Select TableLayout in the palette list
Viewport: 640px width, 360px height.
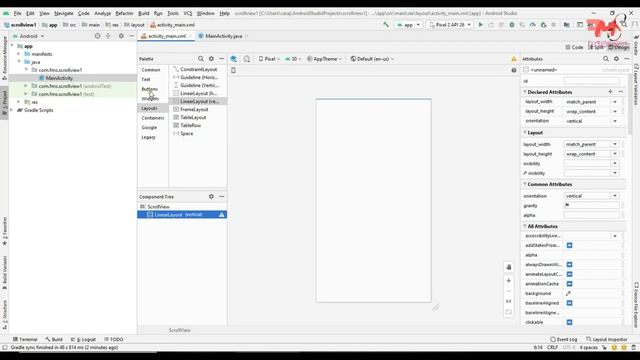tap(193, 118)
